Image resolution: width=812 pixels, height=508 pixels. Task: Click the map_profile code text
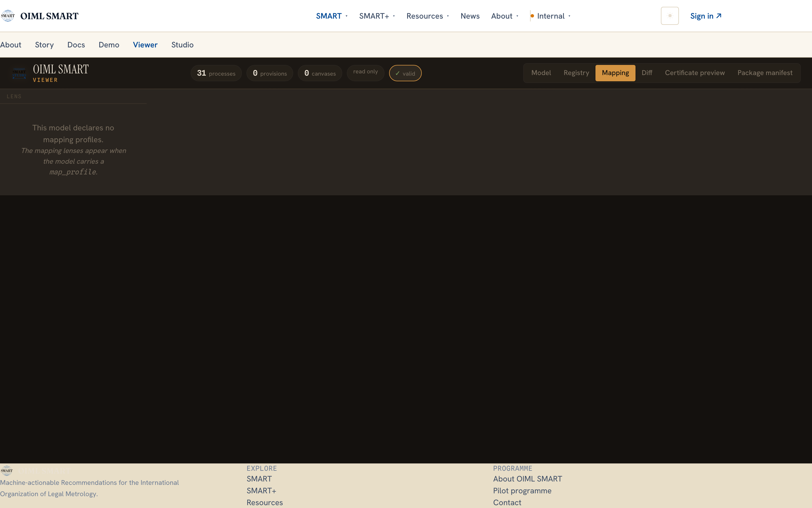coord(72,172)
